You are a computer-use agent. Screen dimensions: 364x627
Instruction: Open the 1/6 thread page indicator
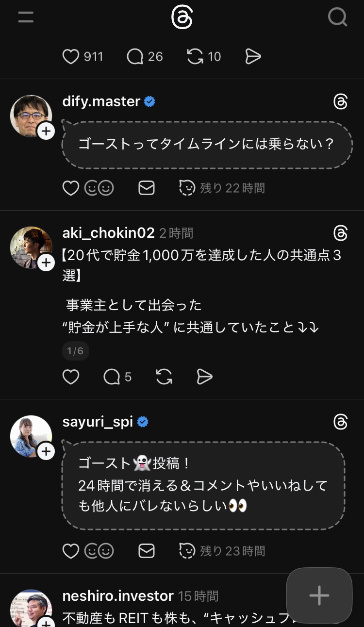point(75,351)
